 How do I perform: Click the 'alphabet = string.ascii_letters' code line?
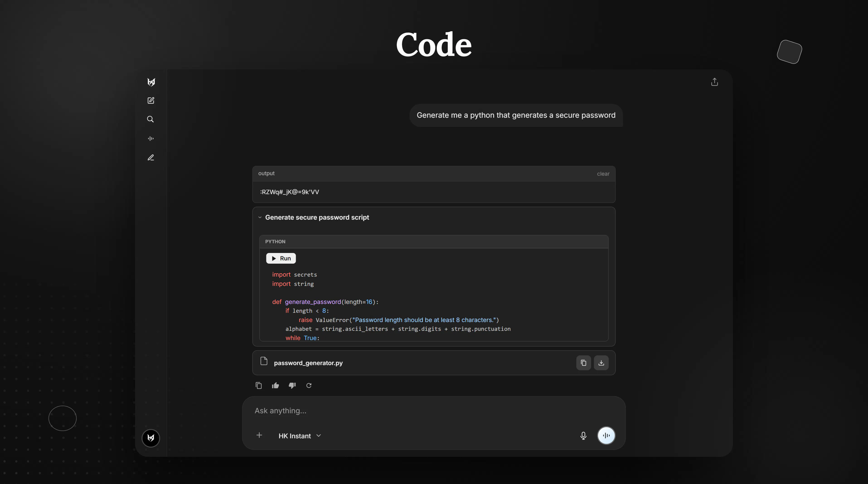click(x=398, y=329)
